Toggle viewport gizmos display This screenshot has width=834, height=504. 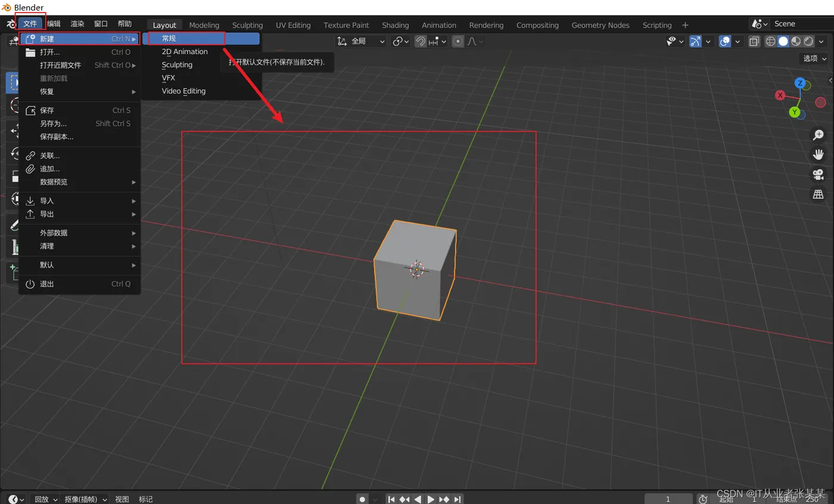[x=695, y=41]
